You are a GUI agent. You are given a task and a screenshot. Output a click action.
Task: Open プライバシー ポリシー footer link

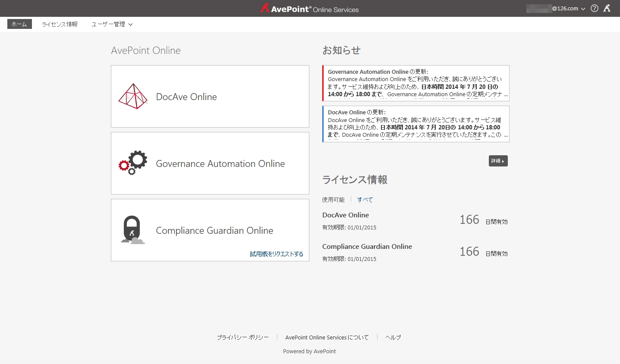tap(242, 337)
